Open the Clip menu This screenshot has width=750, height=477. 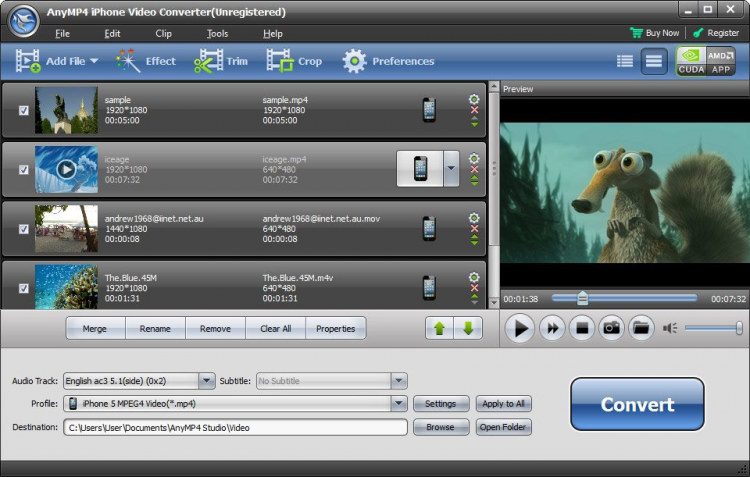[163, 33]
